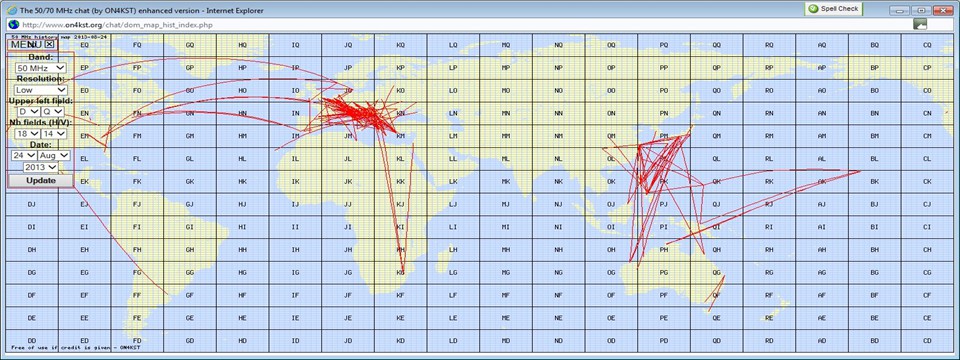Expand the upper left field letter Q dropdown
This screenshot has width=960, height=360.
coord(53,112)
